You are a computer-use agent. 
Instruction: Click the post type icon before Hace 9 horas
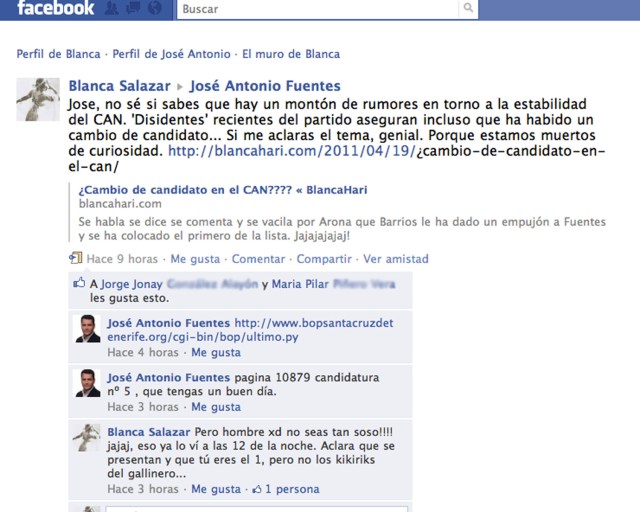coord(76,258)
